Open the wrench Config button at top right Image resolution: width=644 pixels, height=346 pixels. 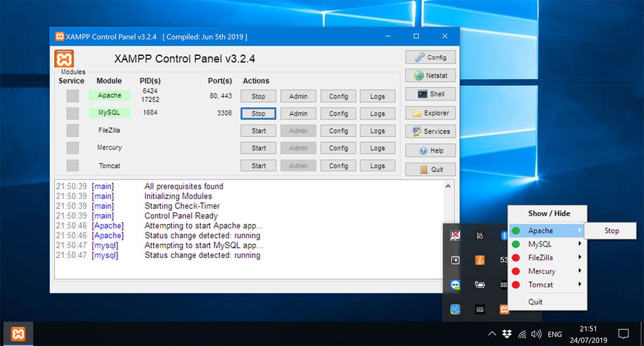(x=430, y=57)
